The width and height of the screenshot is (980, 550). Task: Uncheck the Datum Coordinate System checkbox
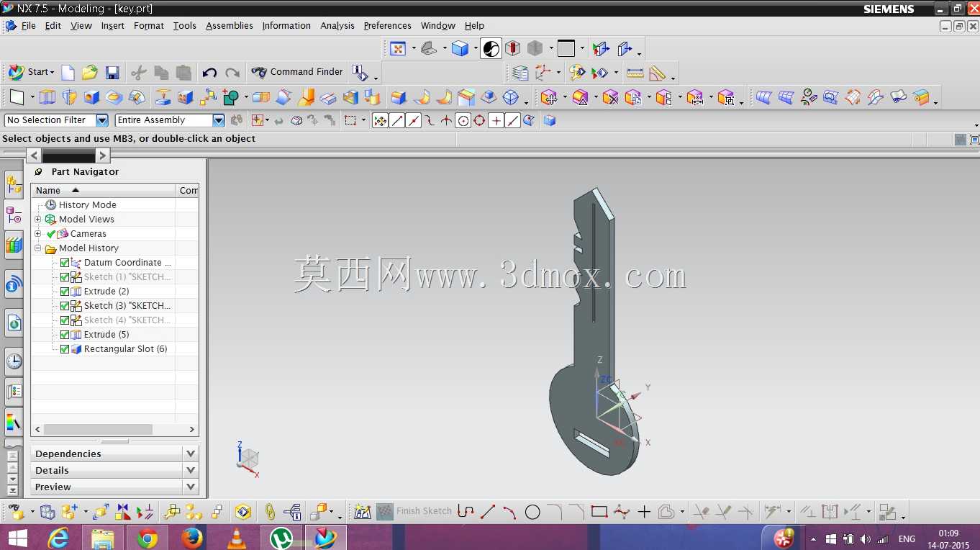pos(65,263)
